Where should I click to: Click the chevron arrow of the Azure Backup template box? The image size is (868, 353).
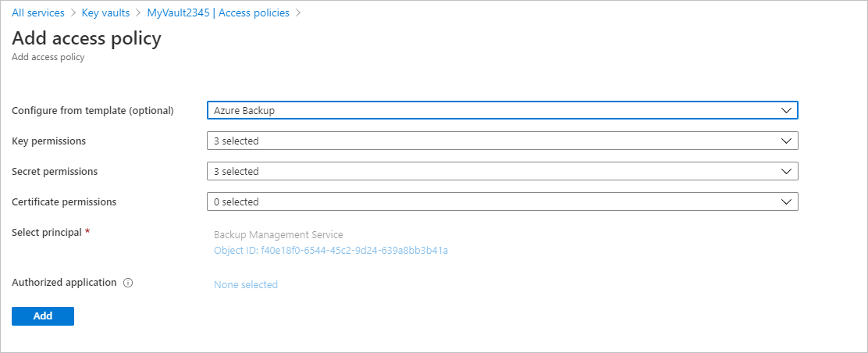(786, 110)
